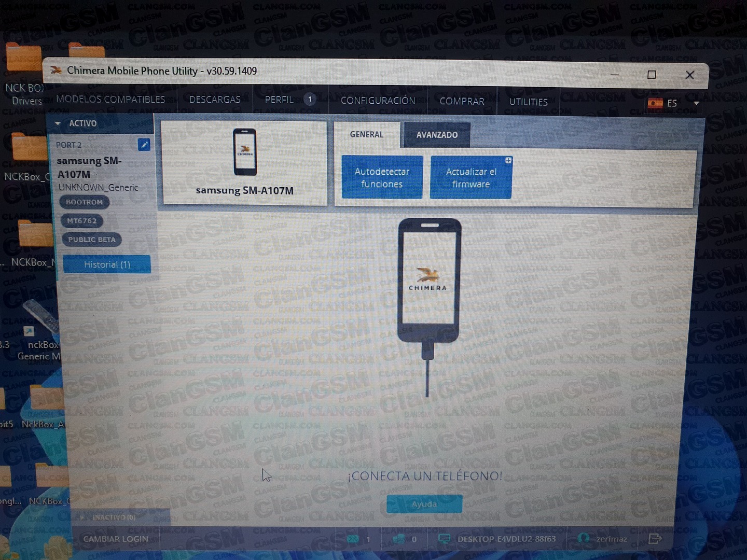
Task: Click the user icon beside zerimaz
Action: tap(584, 539)
